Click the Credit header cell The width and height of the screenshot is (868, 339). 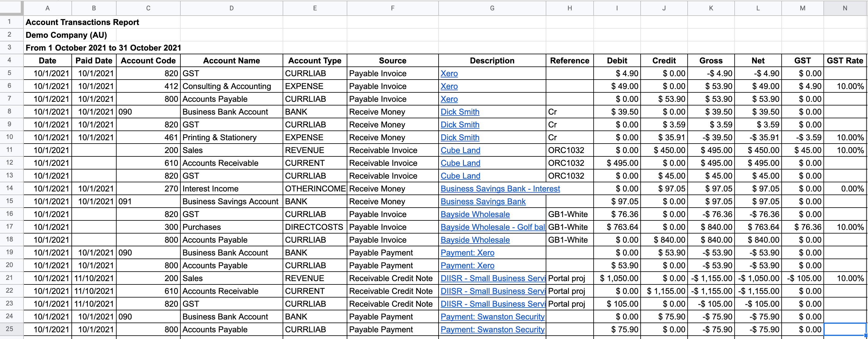664,61
